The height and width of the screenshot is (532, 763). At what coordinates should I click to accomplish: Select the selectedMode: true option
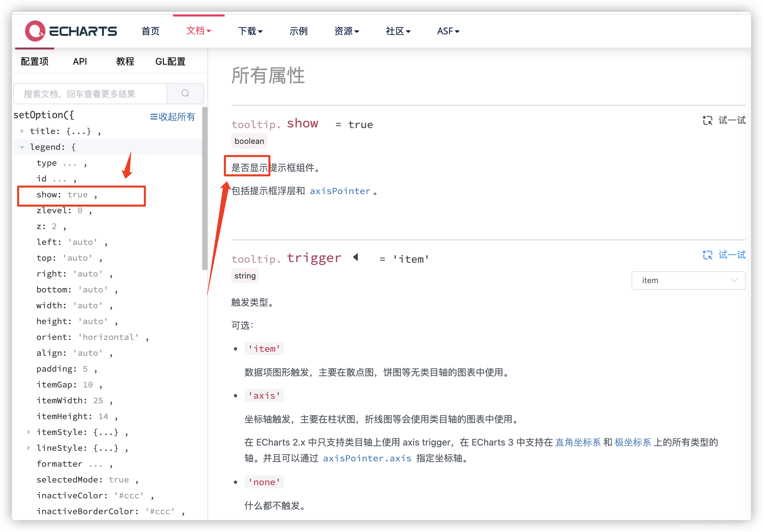(x=88, y=480)
